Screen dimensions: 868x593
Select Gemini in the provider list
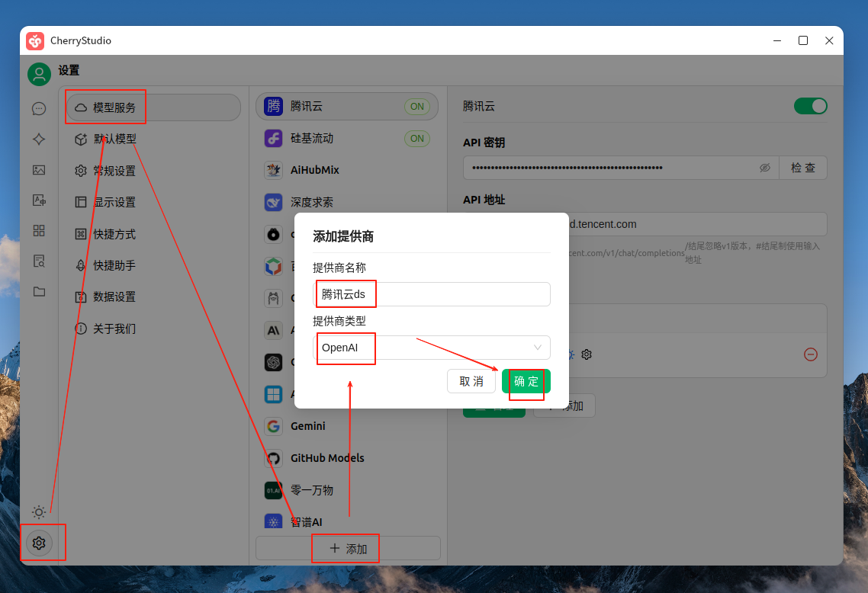(x=307, y=426)
